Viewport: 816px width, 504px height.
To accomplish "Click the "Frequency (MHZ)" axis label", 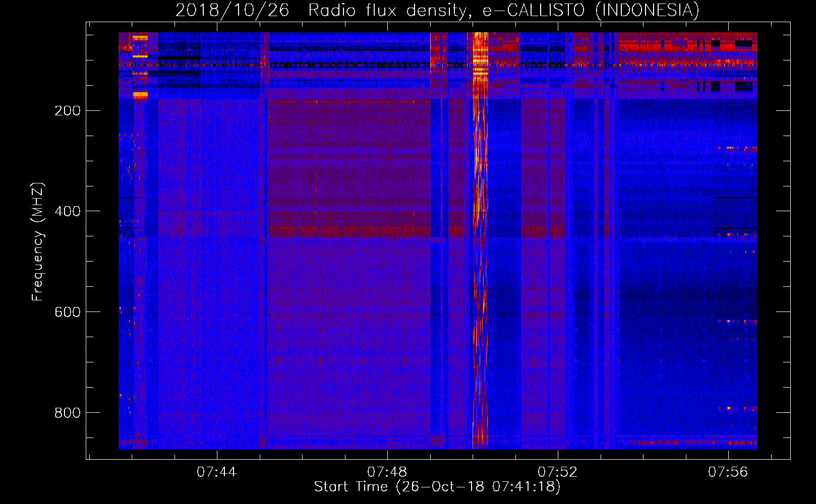I will (38, 242).
